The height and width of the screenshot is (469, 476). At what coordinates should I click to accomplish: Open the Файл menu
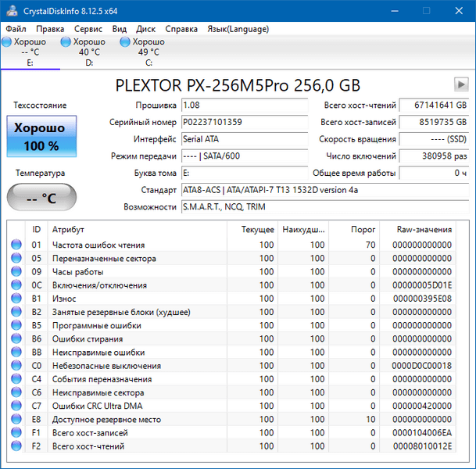pyautogui.click(x=16, y=29)
